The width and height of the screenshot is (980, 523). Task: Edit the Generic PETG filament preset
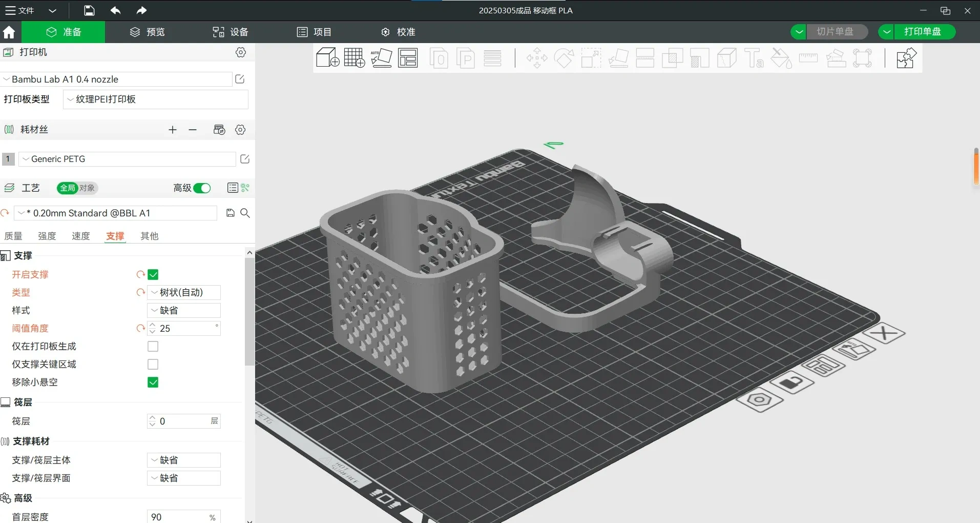pos(245,159)
